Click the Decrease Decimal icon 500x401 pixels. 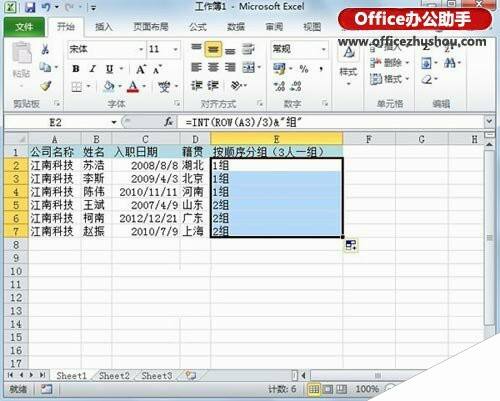[296, 86]
